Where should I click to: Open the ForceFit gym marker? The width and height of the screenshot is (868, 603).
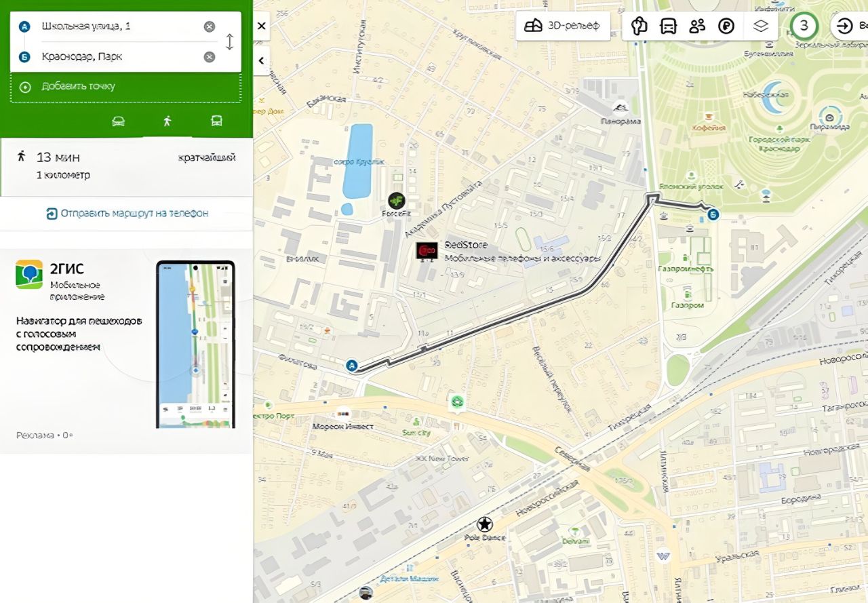(x=396, y=200)
